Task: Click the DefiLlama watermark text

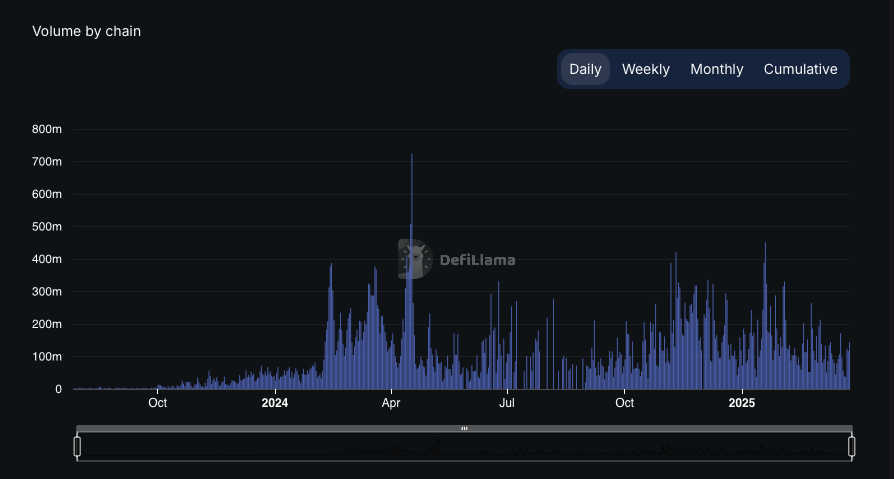Action: (x=478, y=260)
